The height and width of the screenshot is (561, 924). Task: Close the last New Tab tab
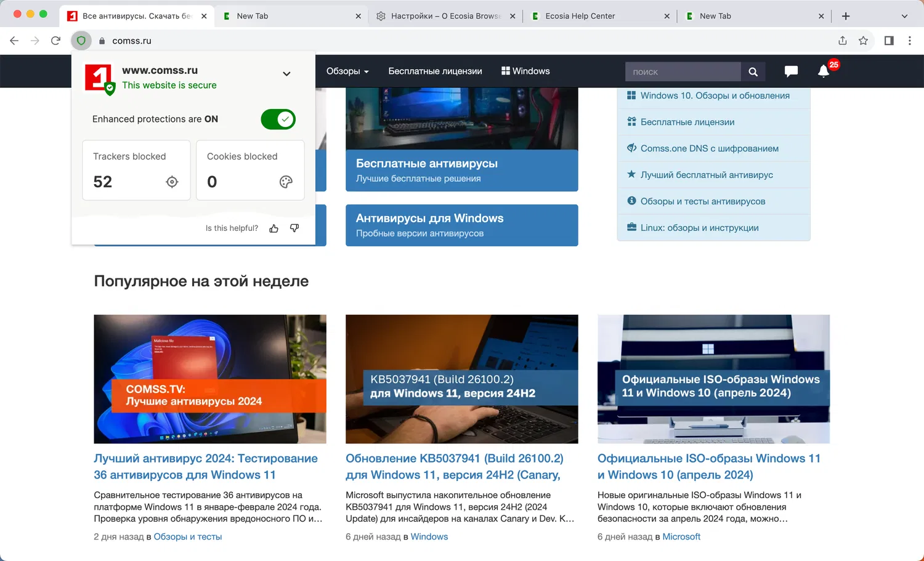coord(821,16)
